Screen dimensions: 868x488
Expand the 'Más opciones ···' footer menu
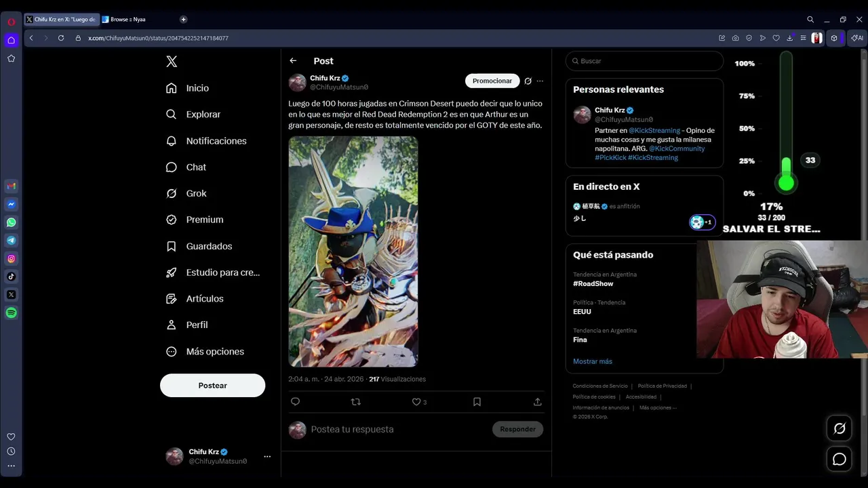click(x=658, y=407)
